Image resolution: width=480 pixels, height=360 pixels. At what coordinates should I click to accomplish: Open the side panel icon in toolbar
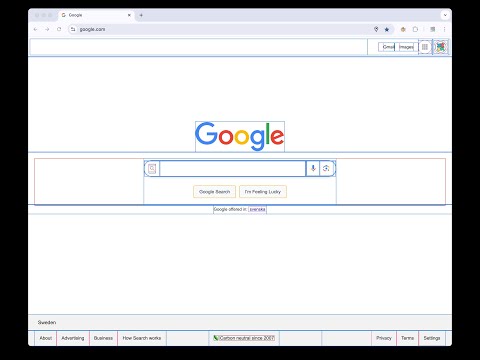pos(433,29)
